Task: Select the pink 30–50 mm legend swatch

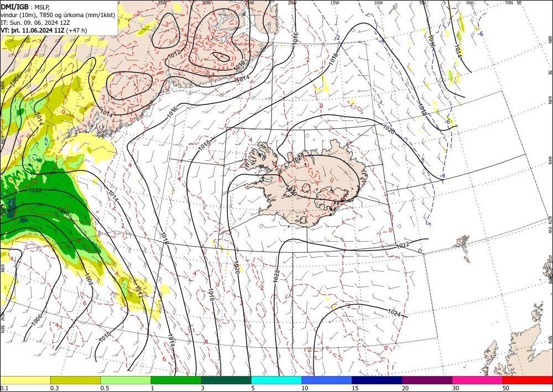Action: [478, 380]
